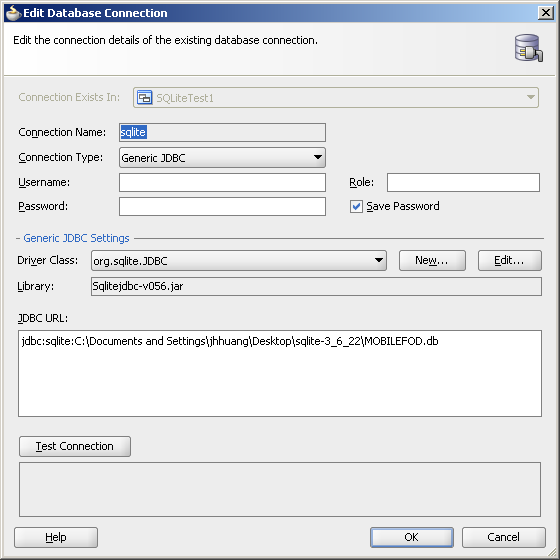Open the Connection Type dropdown
This screenshot has width=560, height=560.
click(222, 158)
